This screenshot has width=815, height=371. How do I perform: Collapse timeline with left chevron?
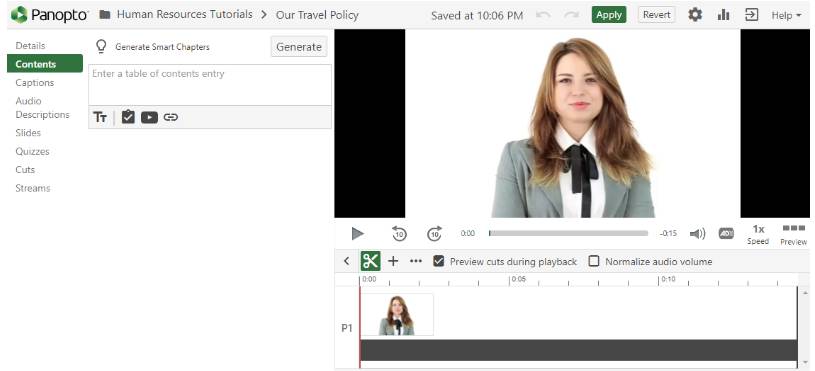(x=347, y=261)
